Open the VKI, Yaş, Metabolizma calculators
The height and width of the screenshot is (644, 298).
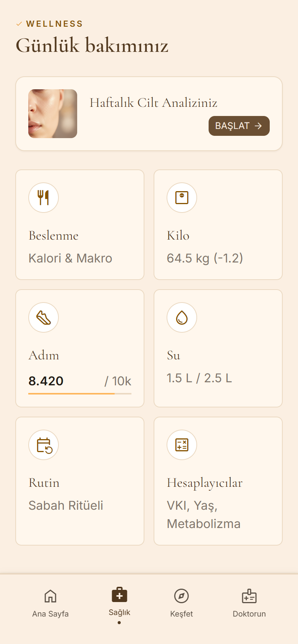pos(204,515)
